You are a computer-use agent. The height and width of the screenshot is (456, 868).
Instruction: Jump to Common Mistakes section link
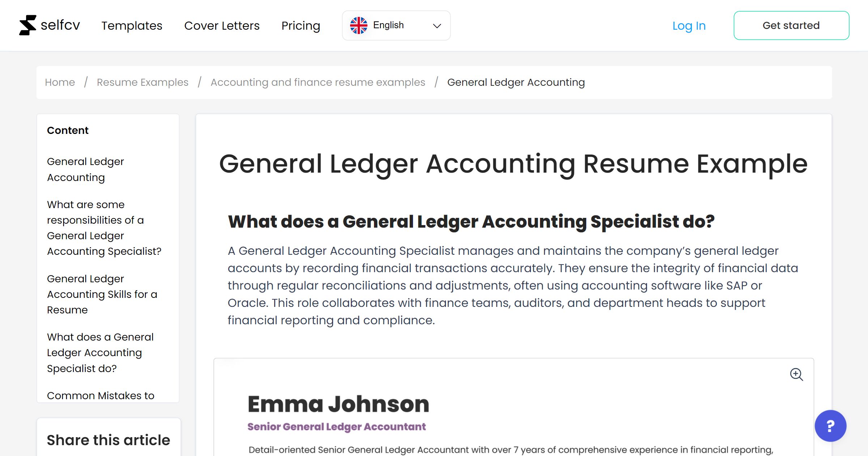101,396
